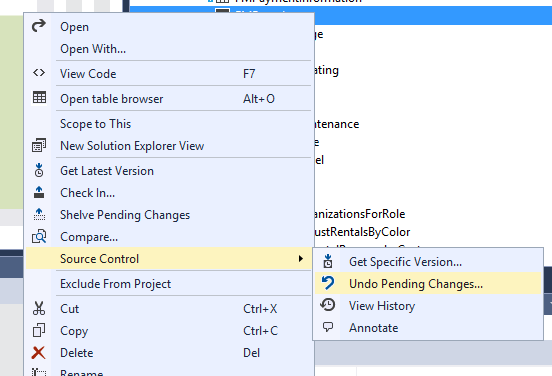Click the Get Latest Version icon
Viewport: 552px width, 376px height.
(x=39, y=170)
